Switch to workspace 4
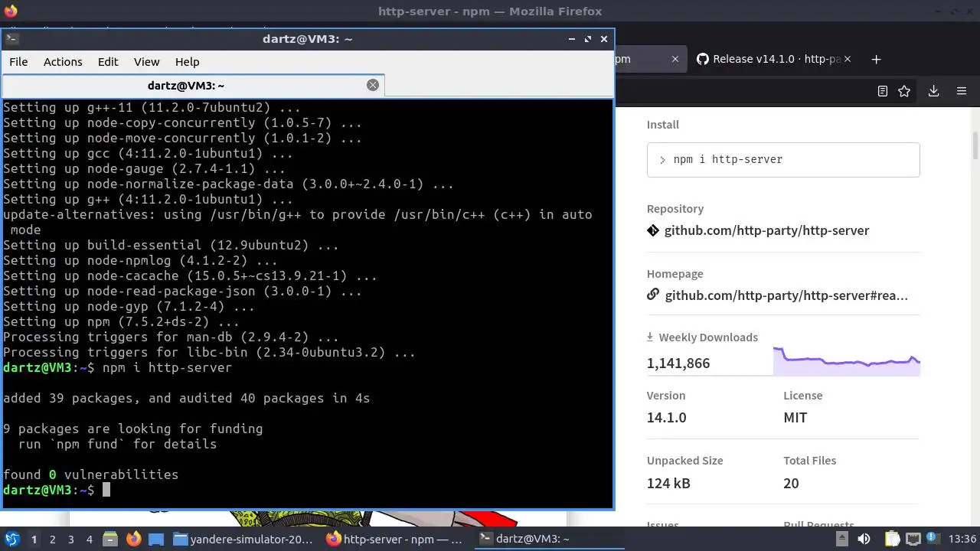This screenshot has height=551, width=980. [x=89, y=539]
